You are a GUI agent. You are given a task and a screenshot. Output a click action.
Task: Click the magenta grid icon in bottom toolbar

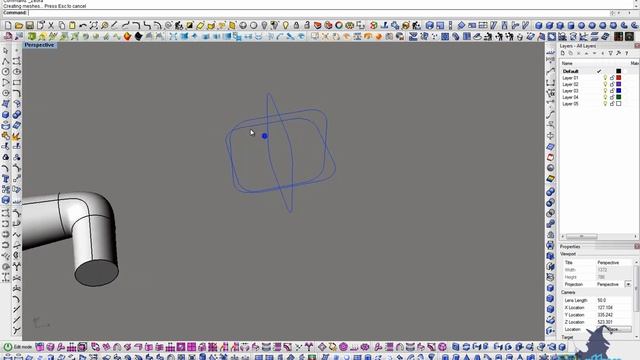tap(191, 347)
